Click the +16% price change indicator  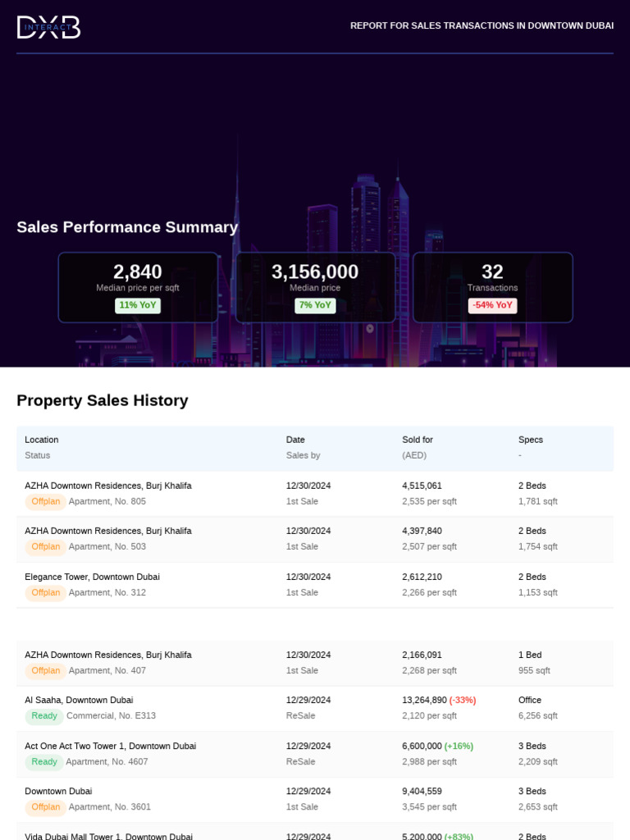[459, 746]
